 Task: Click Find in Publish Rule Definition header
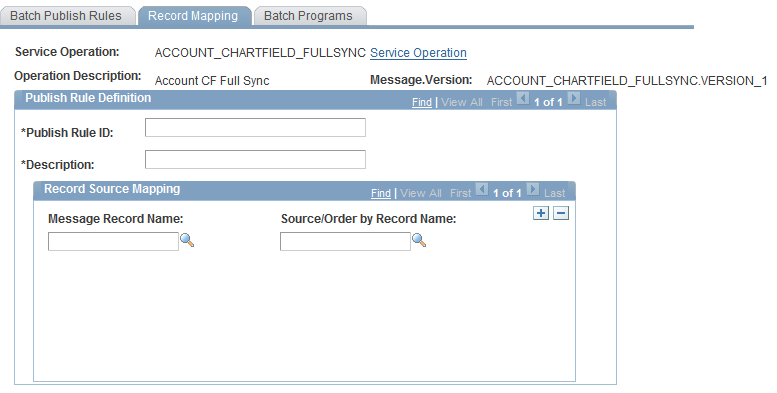pos(422,102)
